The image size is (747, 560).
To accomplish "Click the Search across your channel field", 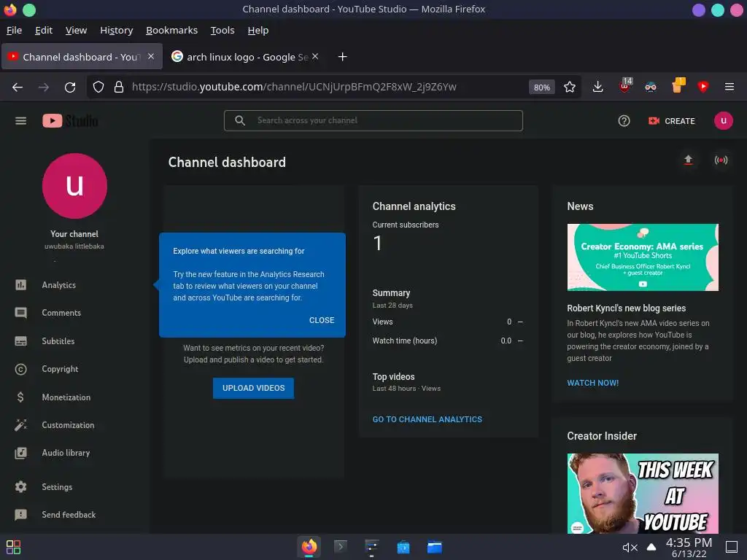I will coord(373,121).
